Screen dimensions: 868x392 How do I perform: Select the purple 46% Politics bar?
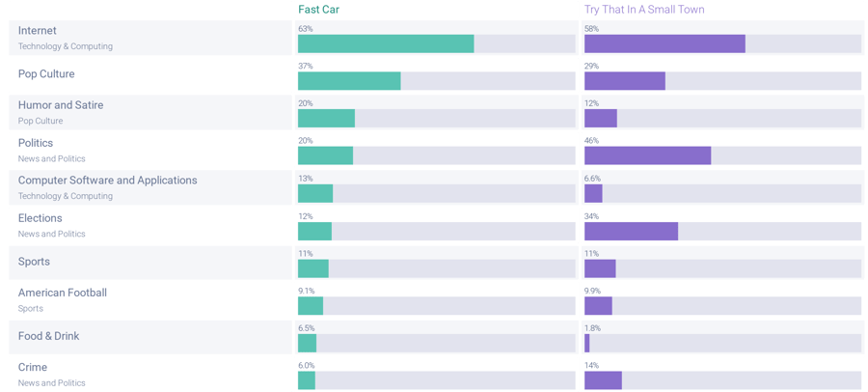pyautogui.click(x=647, y=156)
